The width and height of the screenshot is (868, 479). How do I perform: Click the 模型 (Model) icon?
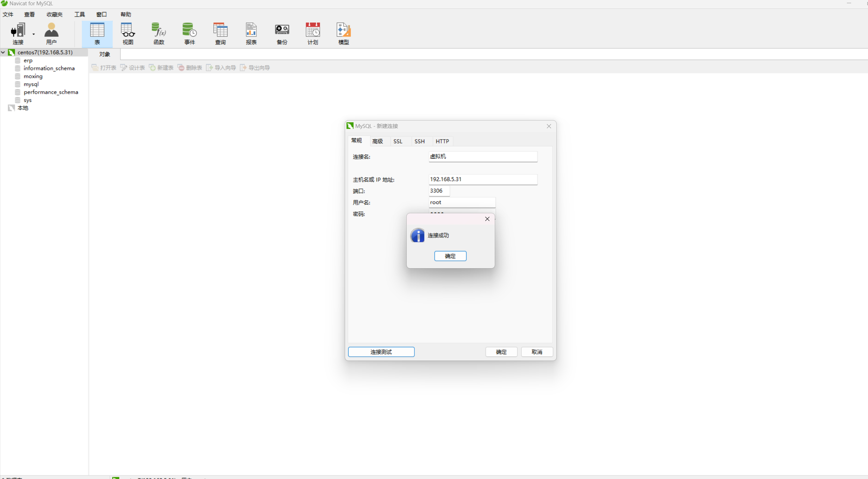[343, 33]
